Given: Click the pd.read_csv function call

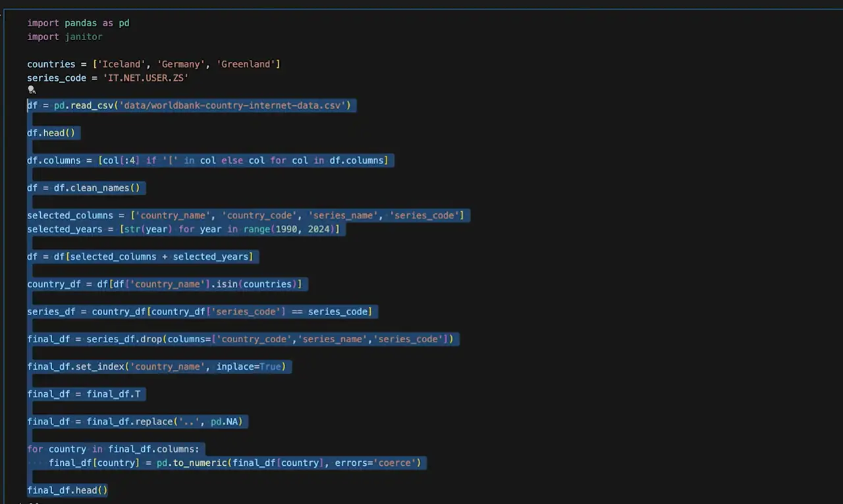Looking at the screenshot, I should tap(99, 105).
